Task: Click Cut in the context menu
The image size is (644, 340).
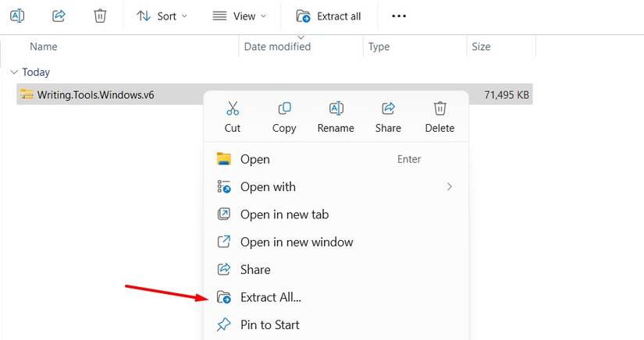Action: click(233, 117)
